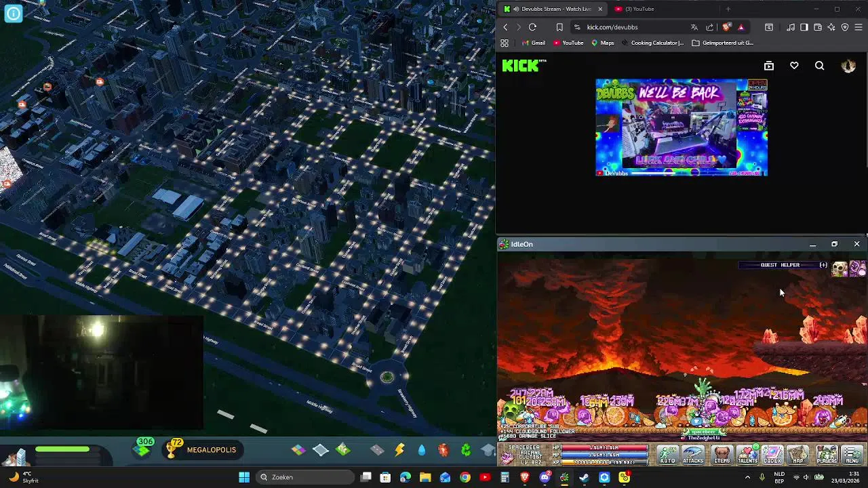Switch the NLD BEP input language
The height and width of the screenshot is (488, 868).
pyautogui.click(x=780, y=477)
